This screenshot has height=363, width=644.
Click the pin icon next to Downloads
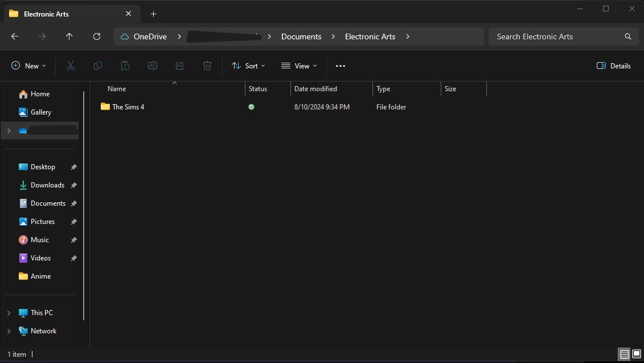point(73,185)
